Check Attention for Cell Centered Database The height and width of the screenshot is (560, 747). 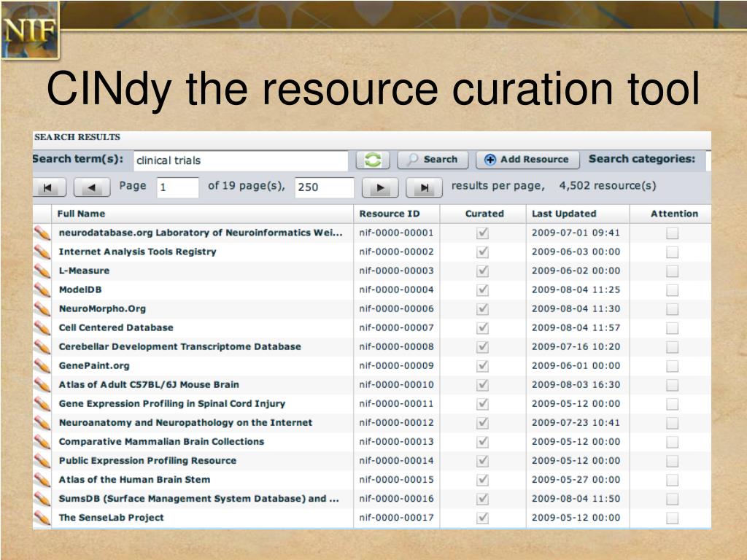(x=672, y=327)
